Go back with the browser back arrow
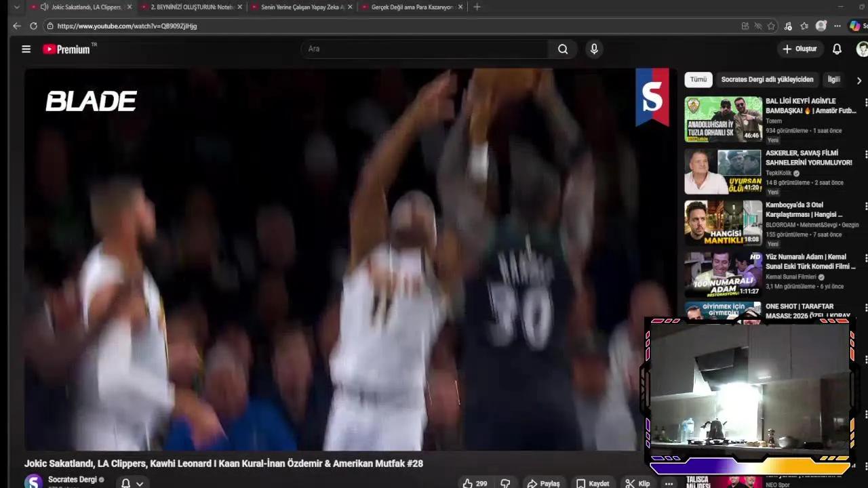Screen dimensions: 868x488 [x=17, y=26]
